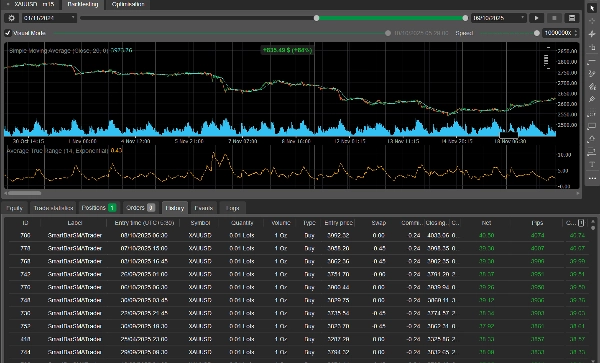Click the visual mode progress slider handle
This screenshot has width=600, height=363.
[388, 33]
